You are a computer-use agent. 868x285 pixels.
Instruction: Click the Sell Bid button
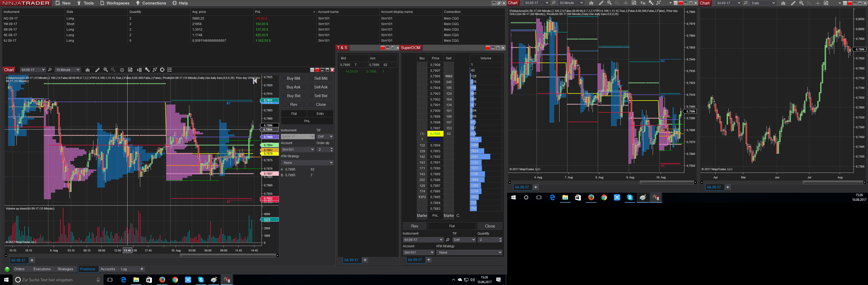click(321, 96)
